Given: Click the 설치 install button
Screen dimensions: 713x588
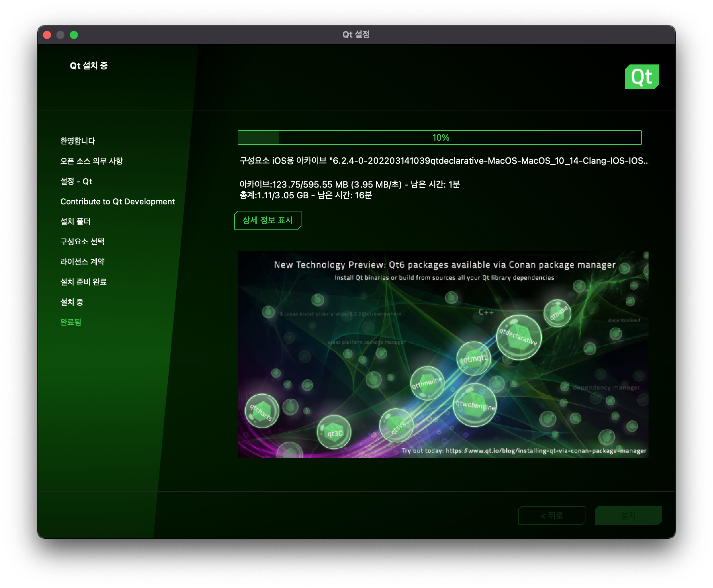Looking at the screenshot, I should [628, 515].
